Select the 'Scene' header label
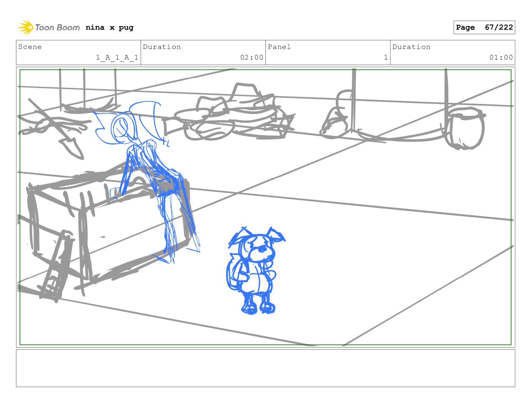This screenshot has width=532, height=411. [x=30, y=47]
